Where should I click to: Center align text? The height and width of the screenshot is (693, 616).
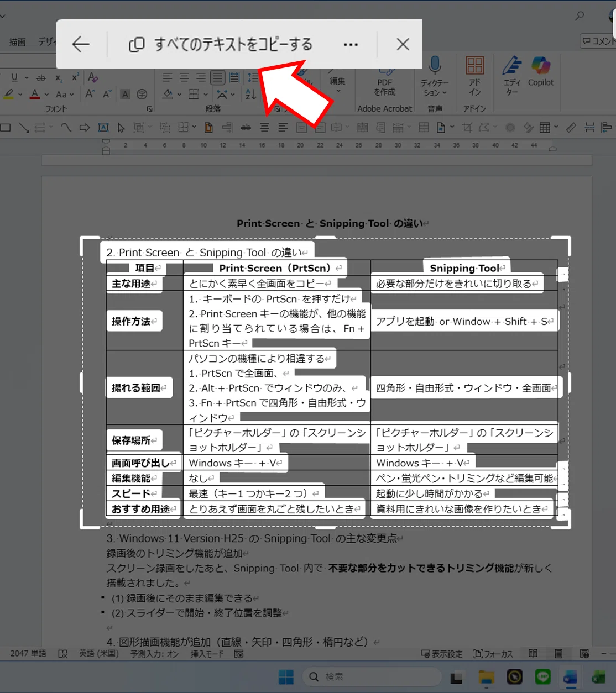coord(184,78)
